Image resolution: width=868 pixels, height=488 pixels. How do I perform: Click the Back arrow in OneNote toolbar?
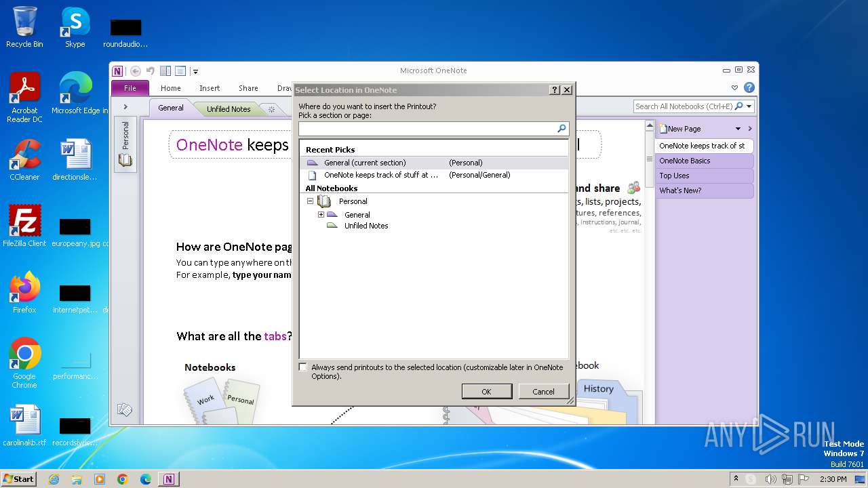135,70
